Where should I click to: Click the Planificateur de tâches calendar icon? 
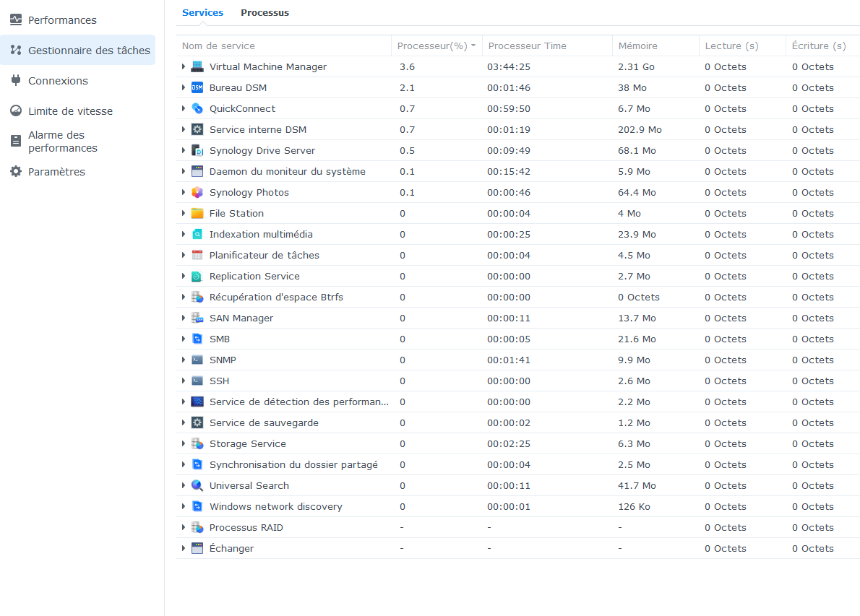tap(197, 256)
